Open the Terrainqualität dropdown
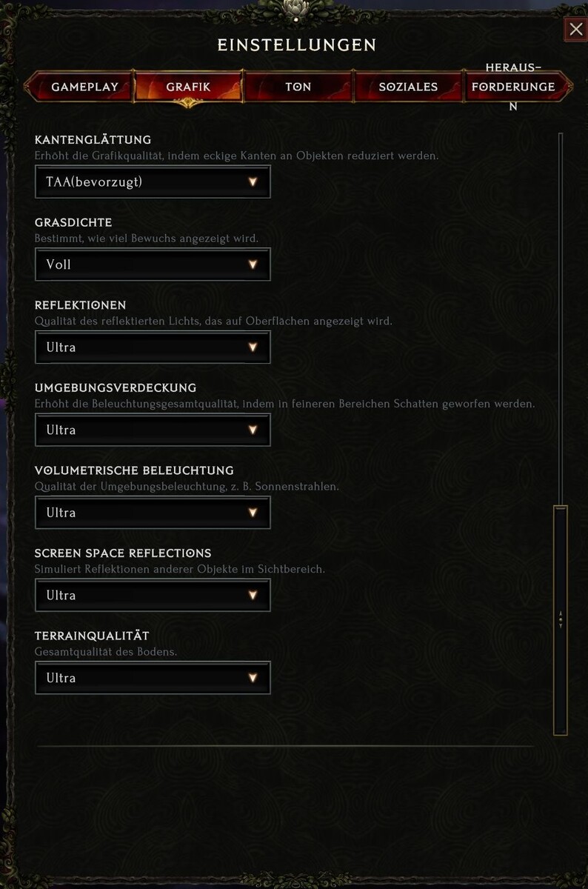 pos(153,678)
